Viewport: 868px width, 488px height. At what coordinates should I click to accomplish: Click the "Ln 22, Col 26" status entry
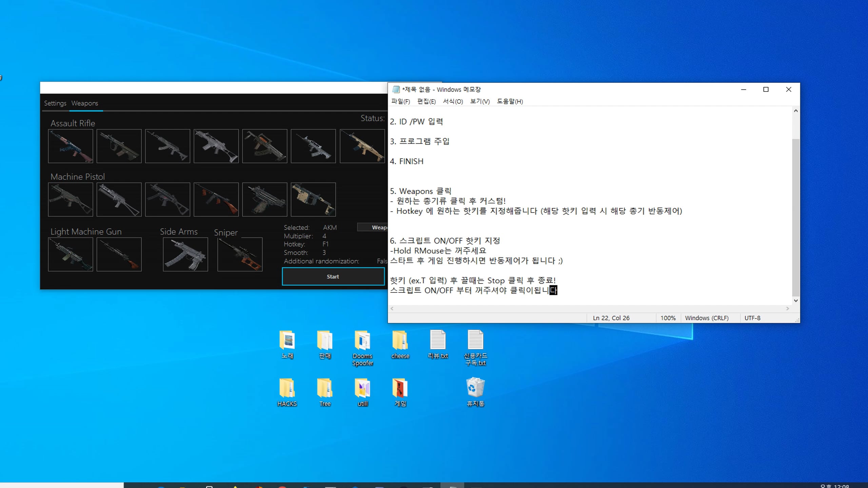(611, 318)
